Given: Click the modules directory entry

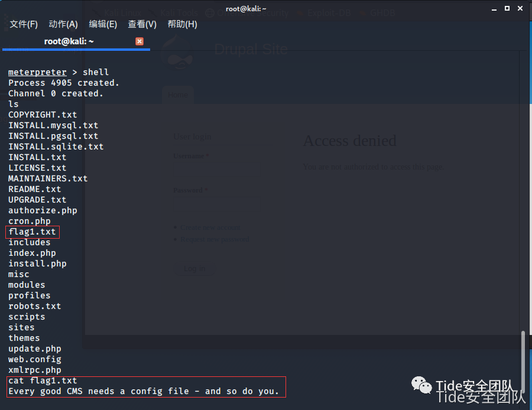Looking at the screenshot, I should tap(27, 285).
